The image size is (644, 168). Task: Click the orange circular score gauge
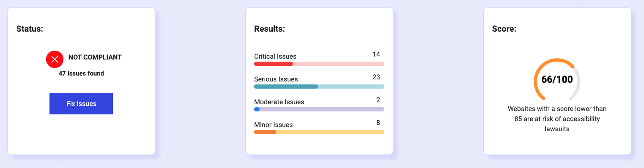557,79
